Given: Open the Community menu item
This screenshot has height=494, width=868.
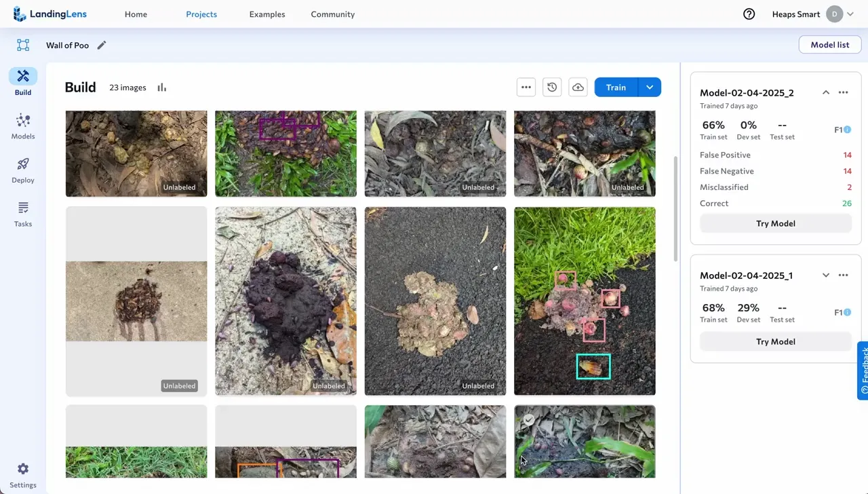Looking at the screenshot, I should point(332,14).
